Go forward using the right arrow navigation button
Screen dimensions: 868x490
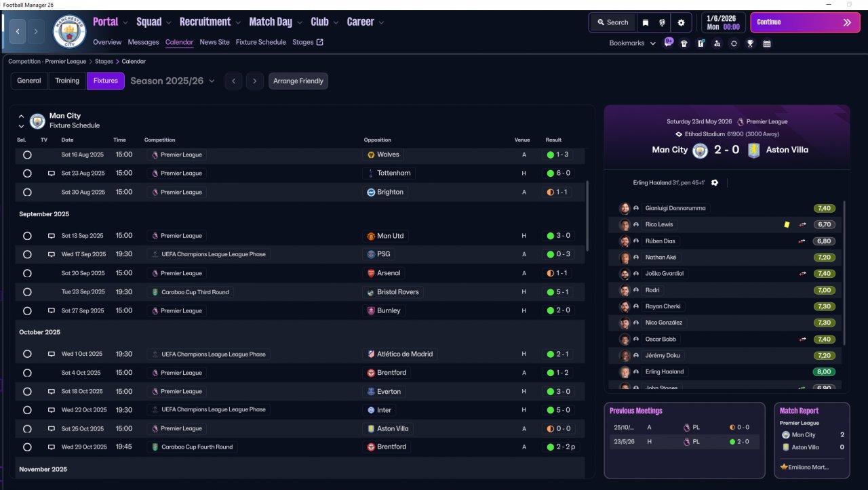(x=36, y=31)
